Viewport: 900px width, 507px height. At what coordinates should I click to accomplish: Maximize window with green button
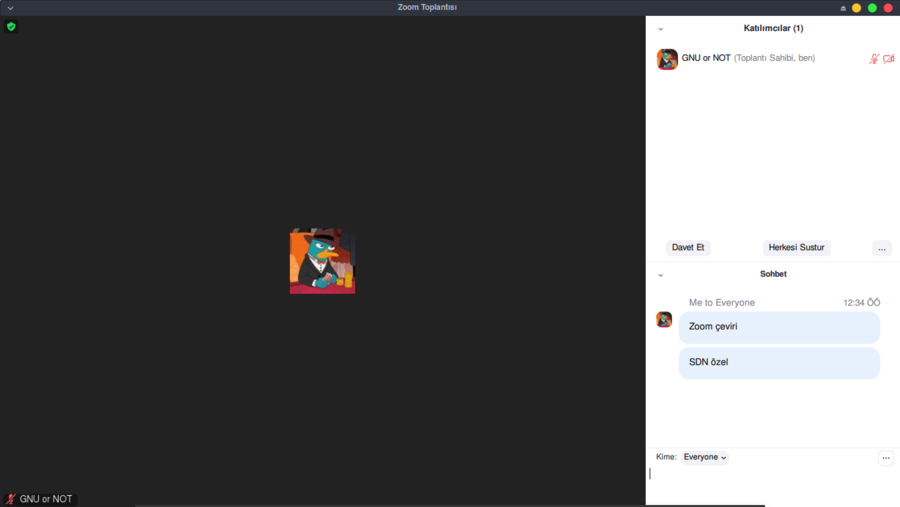pos(872,8)
